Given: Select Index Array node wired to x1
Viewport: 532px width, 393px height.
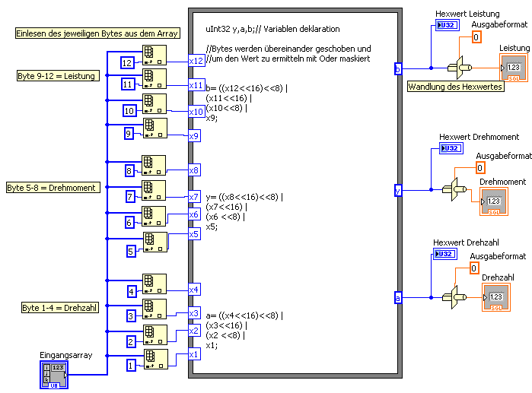Looking at the screenshot, I should tap(156, 359).
